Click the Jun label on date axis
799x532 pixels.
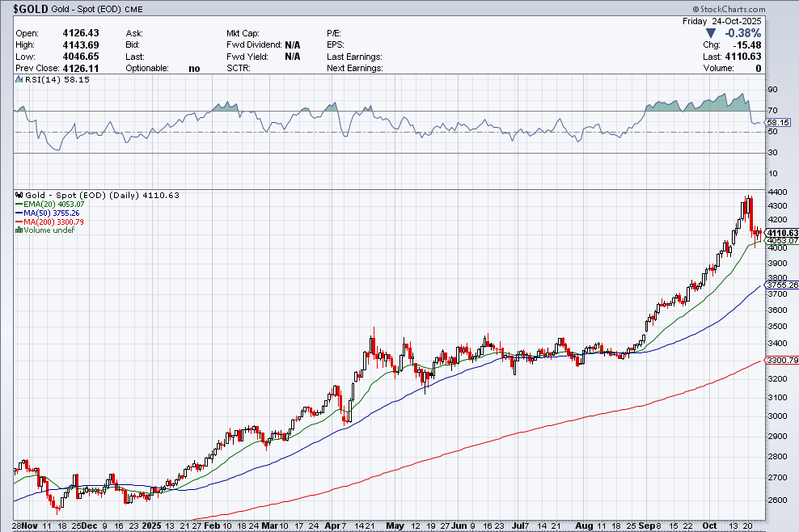[459, 526]
